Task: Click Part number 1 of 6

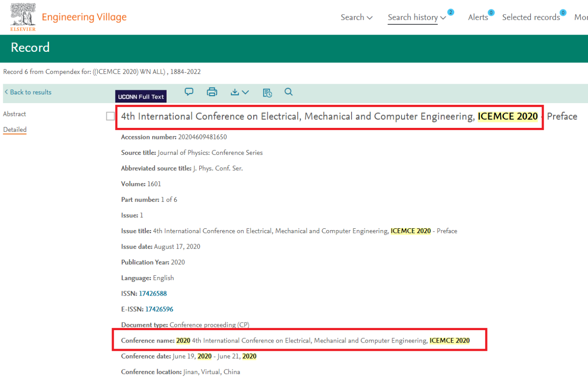Action: click(x=169, y=200)
